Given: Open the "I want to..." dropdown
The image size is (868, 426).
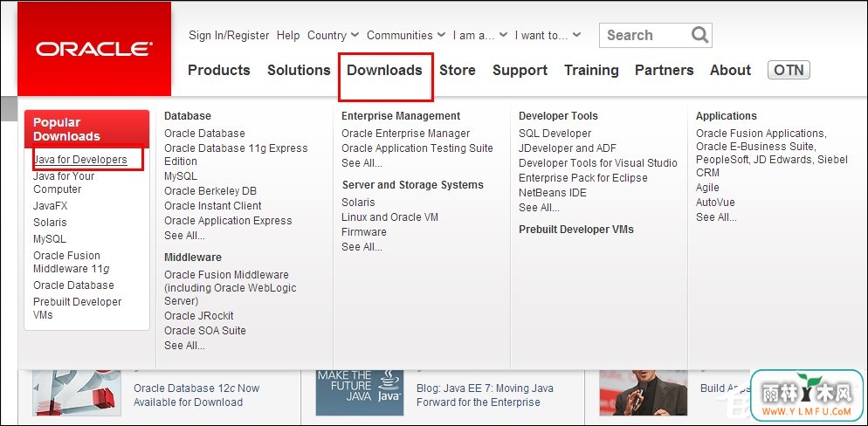Looking at the screenshot, I should [548, 36].
